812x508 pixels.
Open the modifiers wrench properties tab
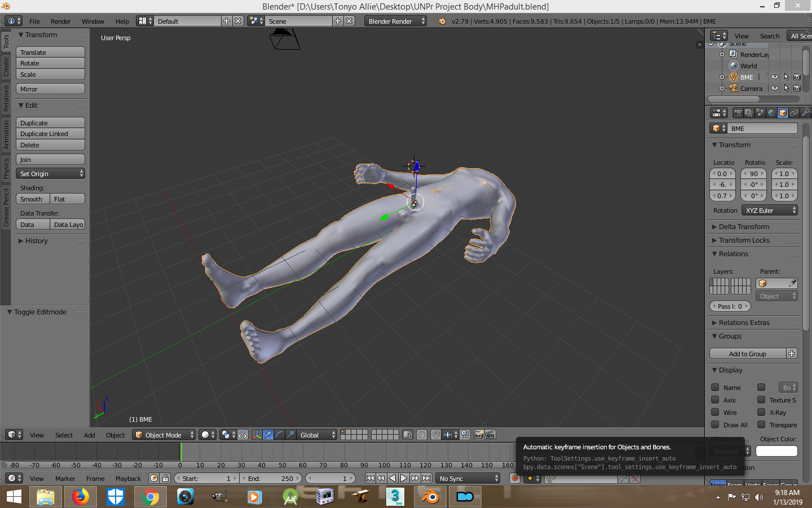[805, 113]
